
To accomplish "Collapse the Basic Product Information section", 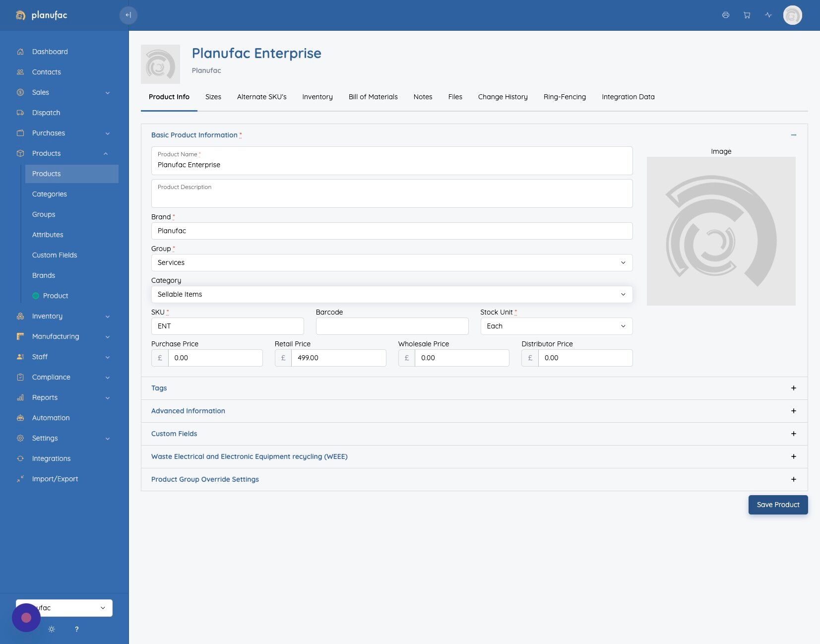I will coord(794,135).
